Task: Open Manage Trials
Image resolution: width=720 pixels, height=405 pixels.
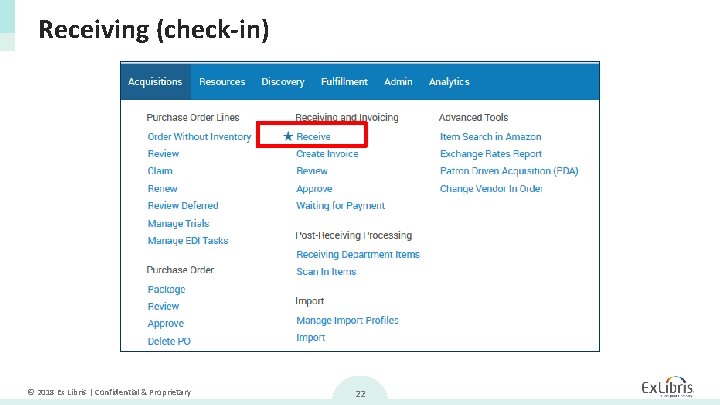Action: (x=178, y=224)
